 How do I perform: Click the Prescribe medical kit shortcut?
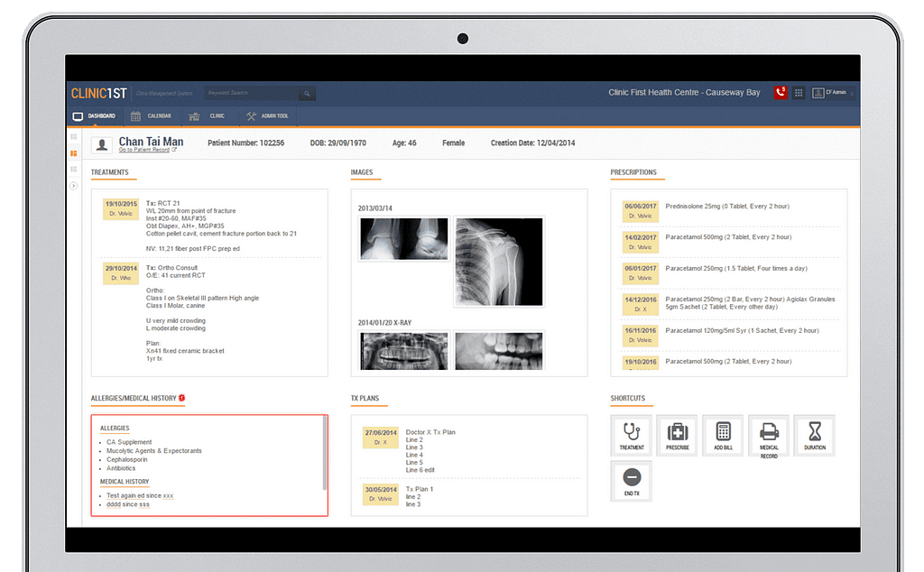[x=677, y=435]
